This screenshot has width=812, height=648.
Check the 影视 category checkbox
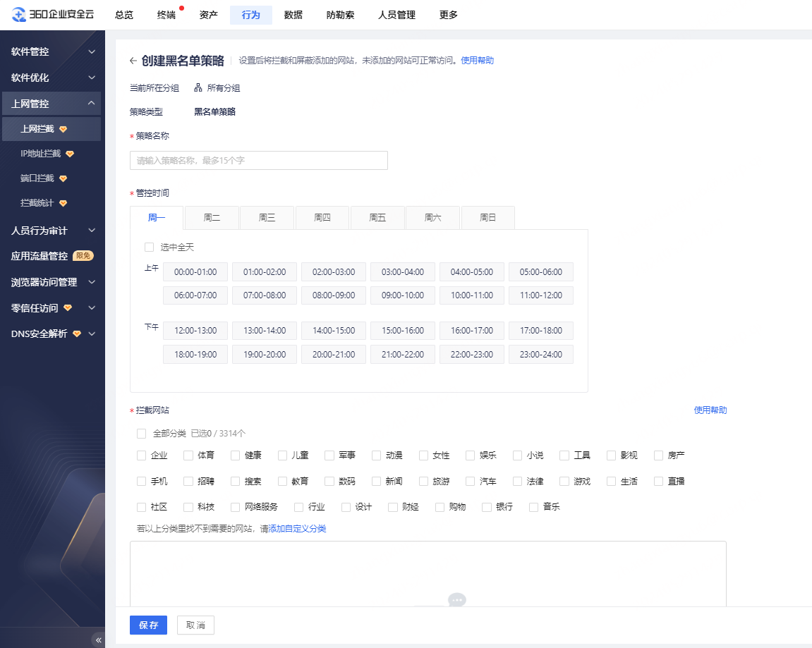coord(611,456)
